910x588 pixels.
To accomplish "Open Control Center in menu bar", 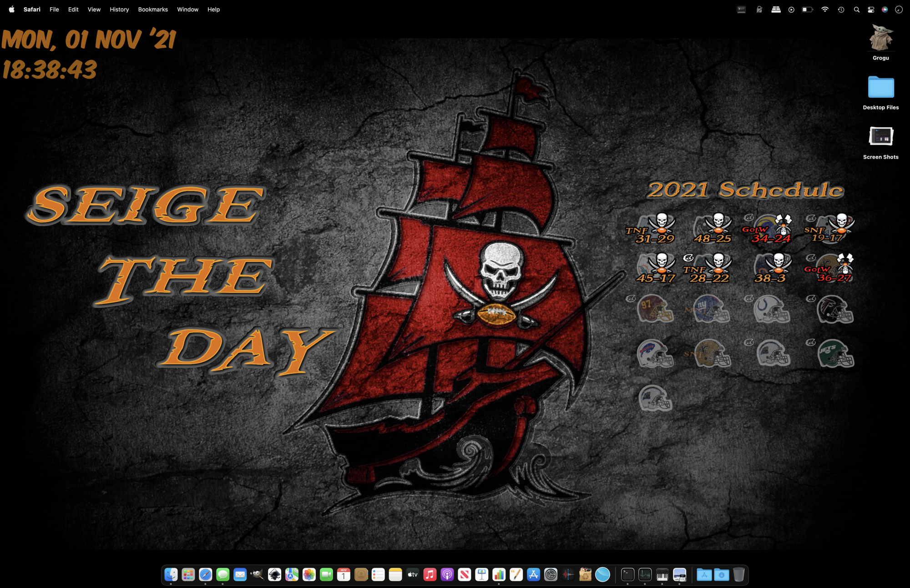I will point(871,10).
